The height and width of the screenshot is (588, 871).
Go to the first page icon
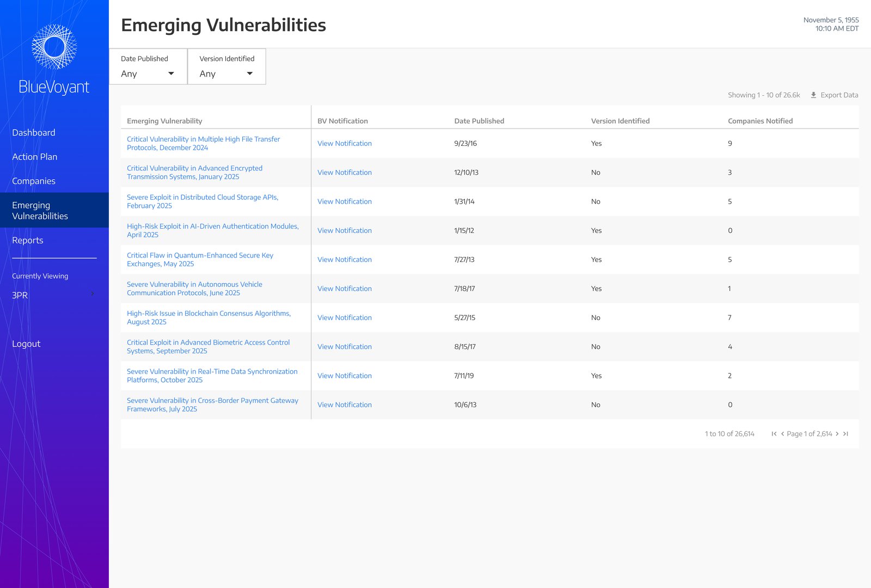tap(774, 434)
